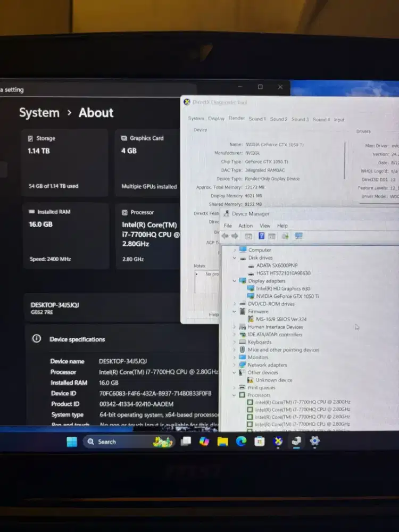
Task: Open the View menu in Device Manager
Action: point(265,226)
